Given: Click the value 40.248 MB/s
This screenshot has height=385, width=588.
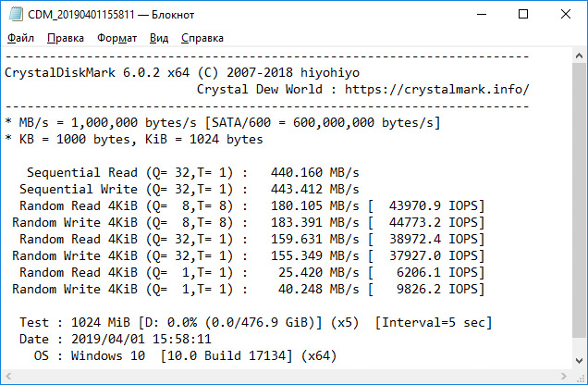Looking at the screenshot, I should 319,289.
